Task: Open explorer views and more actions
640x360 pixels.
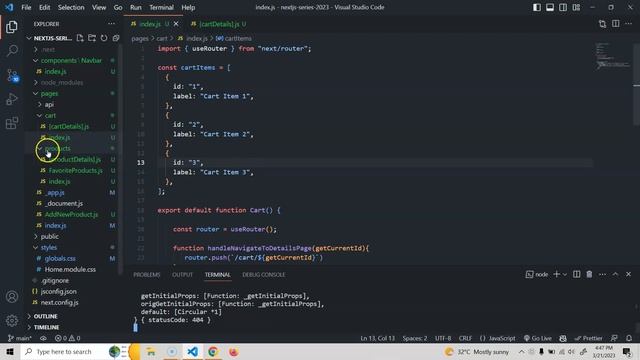Action: click(111, 24)
